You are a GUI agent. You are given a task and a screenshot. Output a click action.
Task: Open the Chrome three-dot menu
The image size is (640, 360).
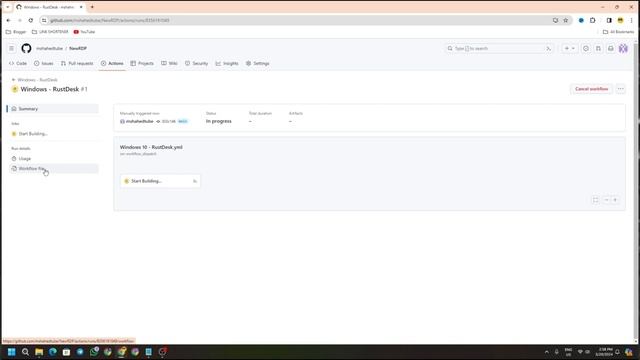tap(631, 20)
